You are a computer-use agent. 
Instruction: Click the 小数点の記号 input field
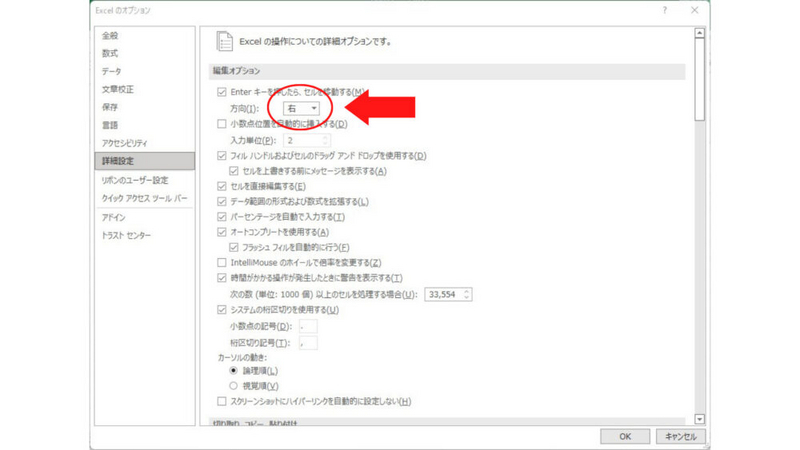(x=308, y=326)
